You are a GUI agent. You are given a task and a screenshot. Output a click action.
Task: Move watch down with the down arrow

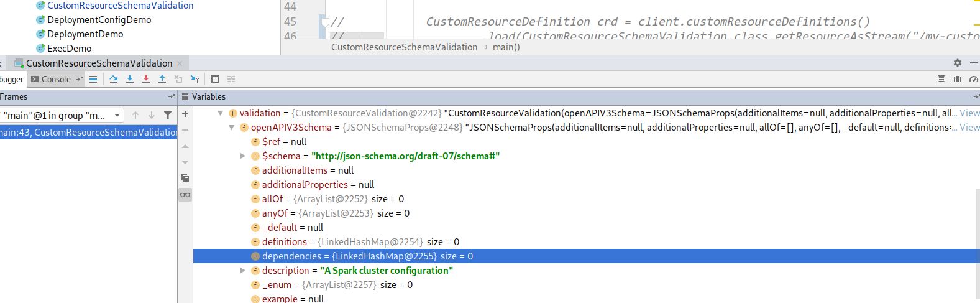185,162
